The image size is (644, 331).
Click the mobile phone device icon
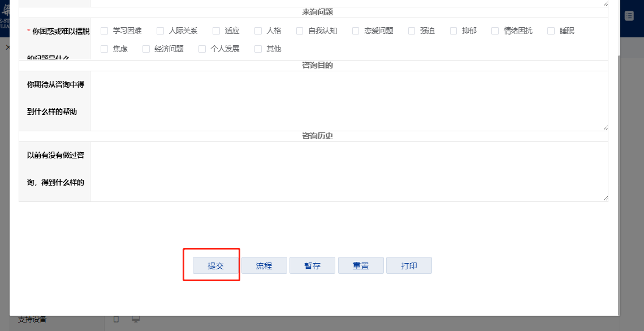116,319
